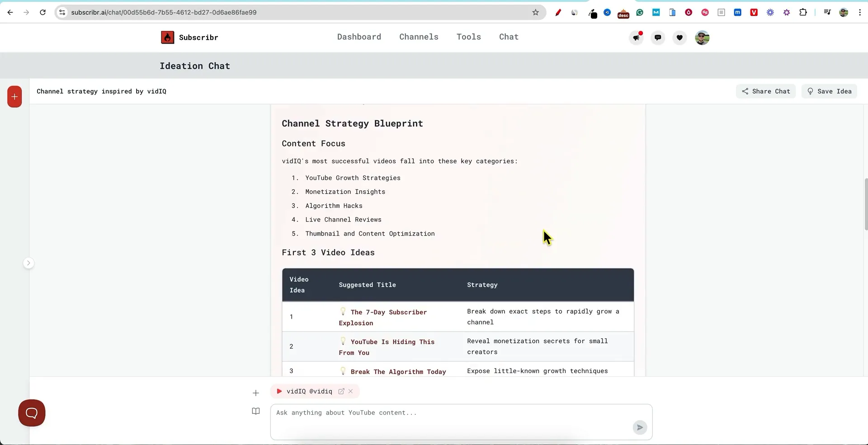Open the support chat widget bubble
Viewport: 868px width, 445px height.
coord(32,413)
